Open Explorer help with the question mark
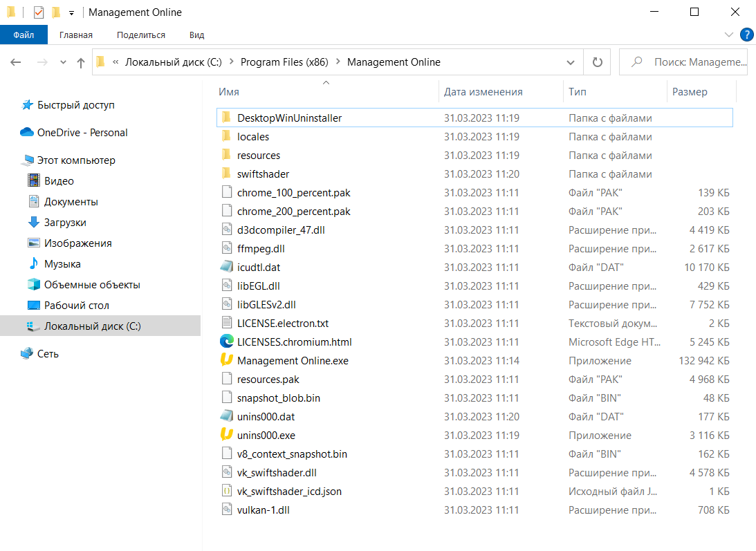756x551 pixels. pos(746,35)
